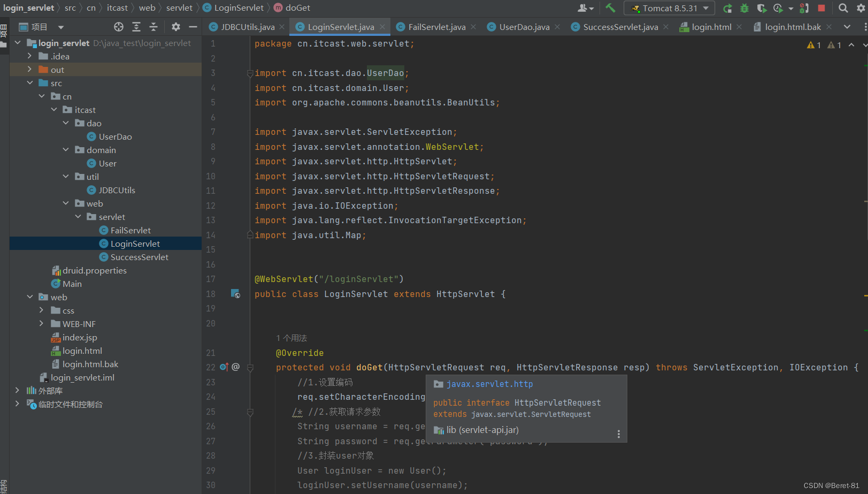Click the gray weak-warning count indicator

click(x=834, y=45)
